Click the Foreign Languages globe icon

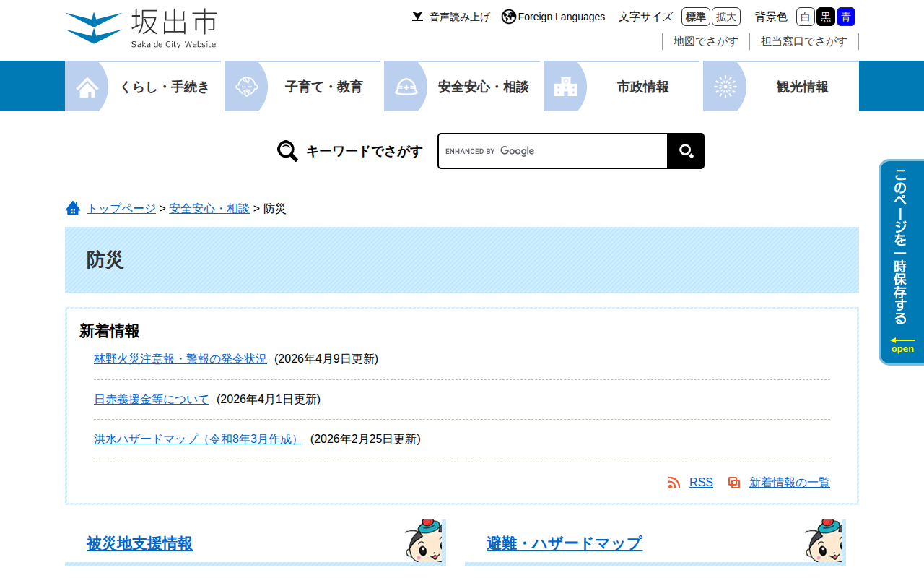pyautogui.click(x=509, y=17)
